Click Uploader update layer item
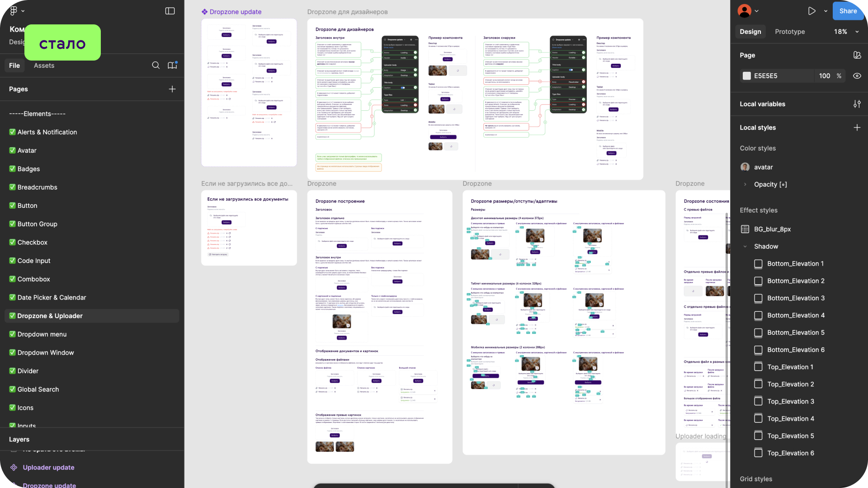Screen dimensions: 868x488 coord(48,467)
